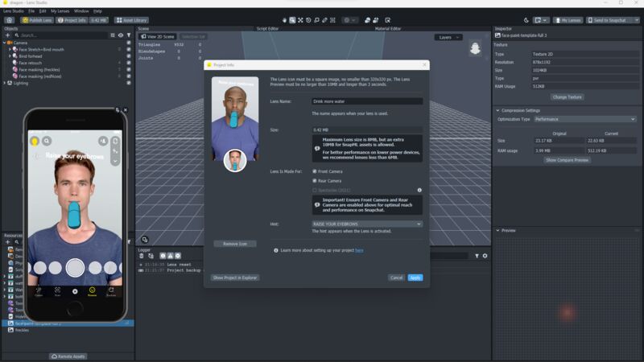This screenshot has width=644, height=362.
Task: Click the Change Texture button
Action: point(568,97)
